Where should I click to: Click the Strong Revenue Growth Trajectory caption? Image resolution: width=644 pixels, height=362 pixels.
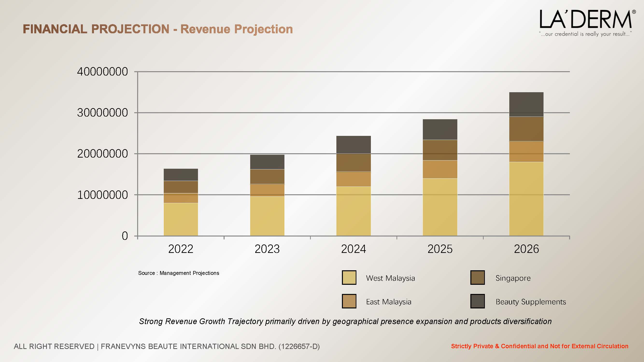click(345, 321)
